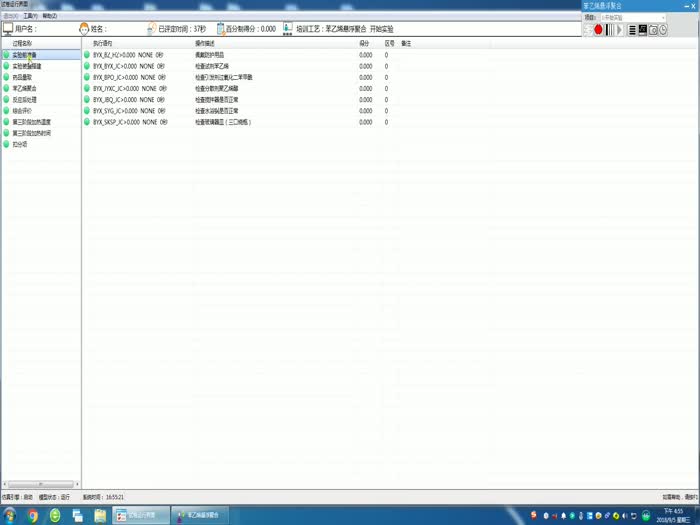The width and height of the screenshot is (700, 525).
Task: Click the gray play arrow icon
Action: (x=620, y=30)
